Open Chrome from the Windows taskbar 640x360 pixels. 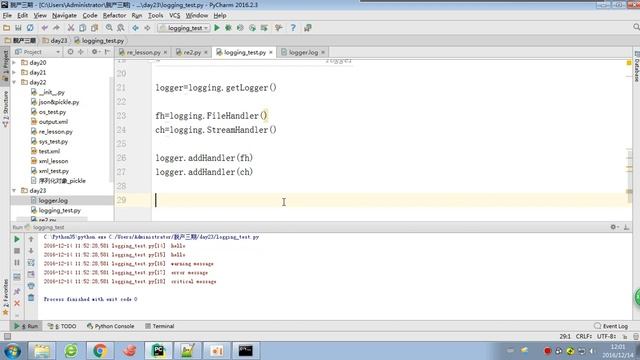pyautogui.click(x=100, y=351)
